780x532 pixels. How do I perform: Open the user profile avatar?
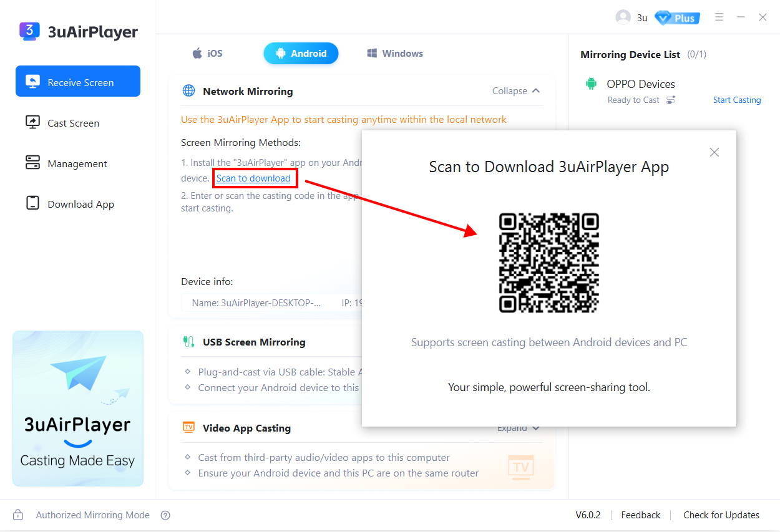pyautogui.click(x=623, y=17)
